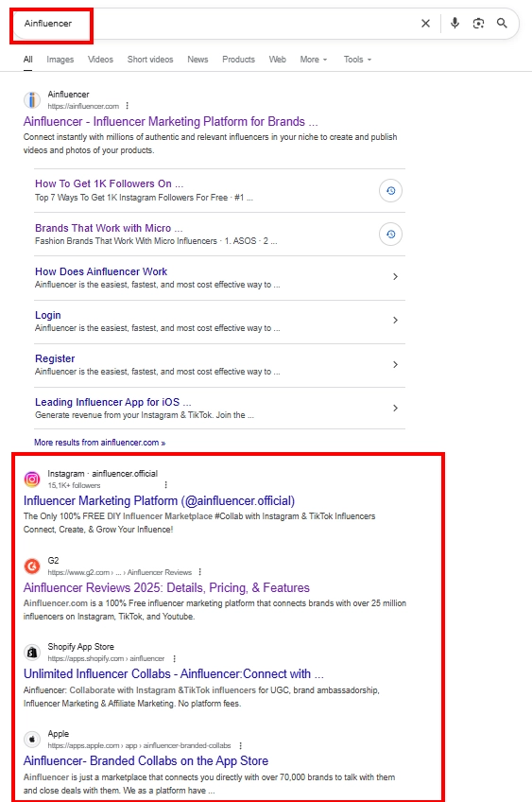Open options menu beside ainfluencer.com URL

pos(128,106)
